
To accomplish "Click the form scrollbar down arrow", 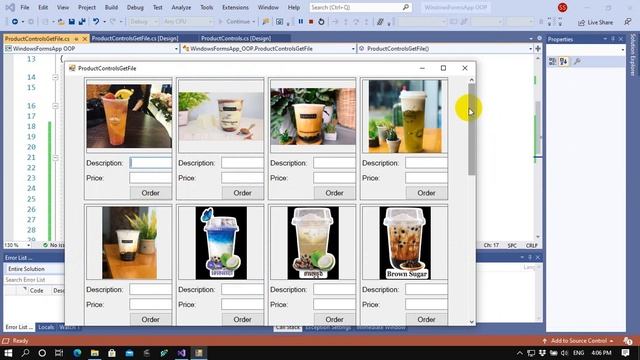I will pyautogui.click(x=472, y=322).
